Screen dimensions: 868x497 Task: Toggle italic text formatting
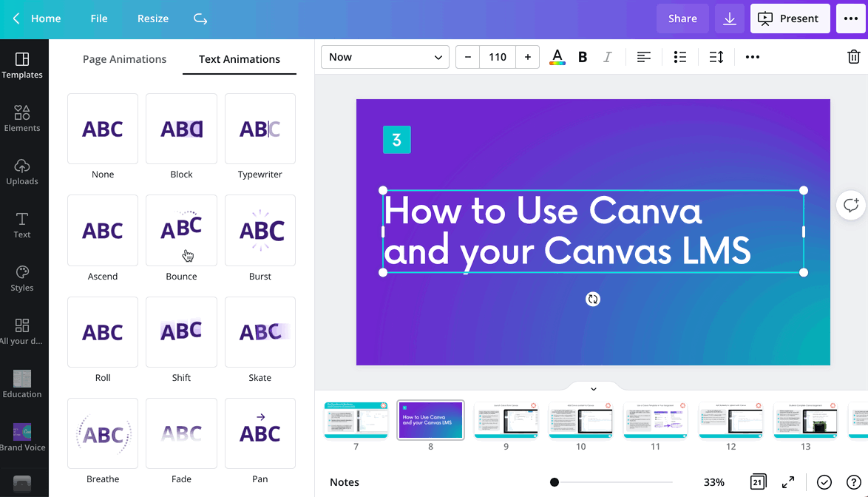point(607,57)
